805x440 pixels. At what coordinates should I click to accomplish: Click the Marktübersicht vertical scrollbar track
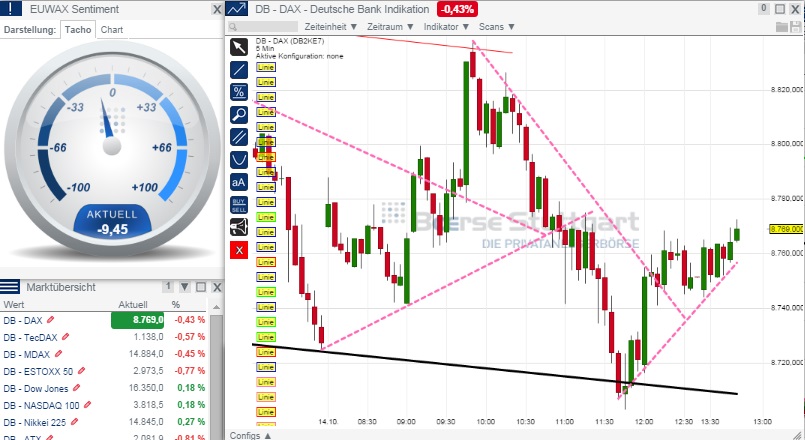[x=217, y=377]
